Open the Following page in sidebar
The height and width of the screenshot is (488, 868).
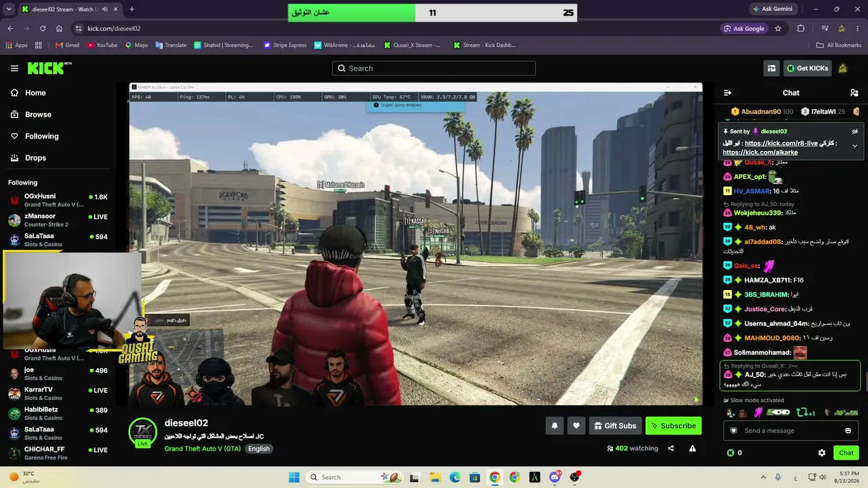click(41, 136)
